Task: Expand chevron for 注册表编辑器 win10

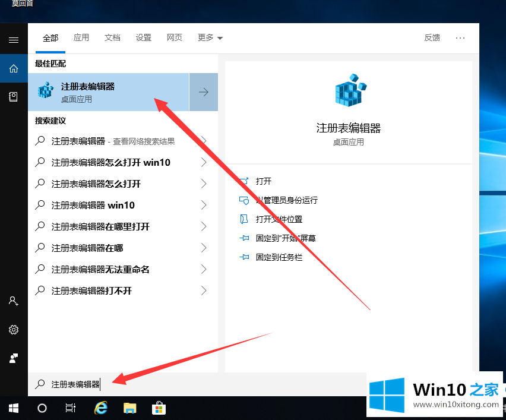Action: tap(204, 205)
